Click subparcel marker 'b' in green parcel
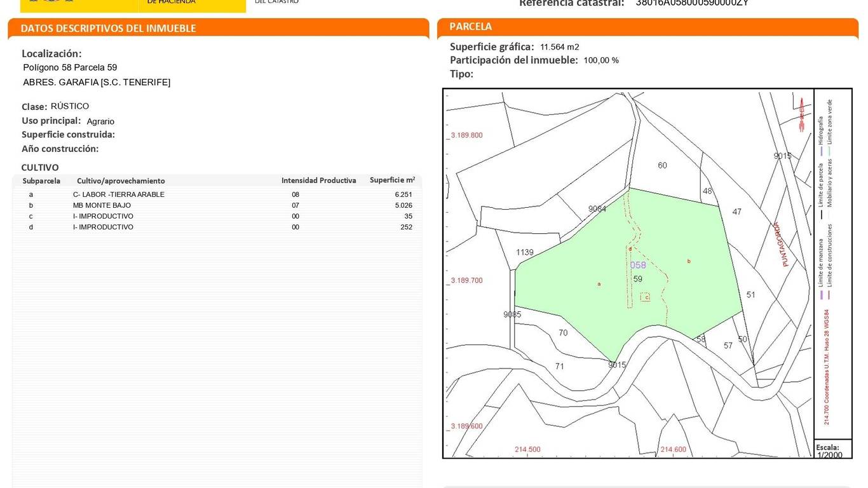Screen dimensions: 868x488 (689, 261)
